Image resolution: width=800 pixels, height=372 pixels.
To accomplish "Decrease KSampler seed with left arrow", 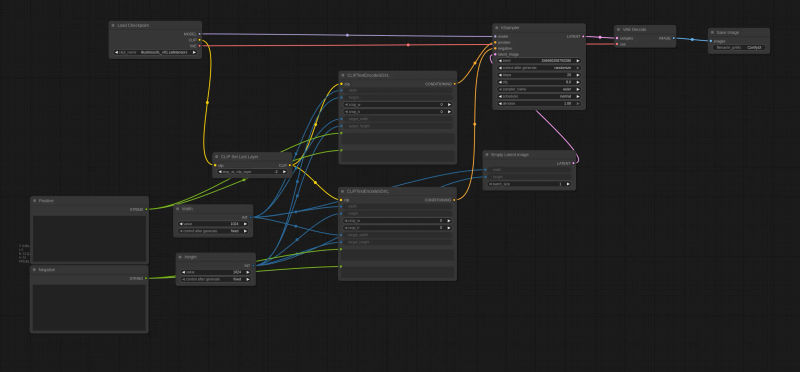I will (x=500, y=60).
